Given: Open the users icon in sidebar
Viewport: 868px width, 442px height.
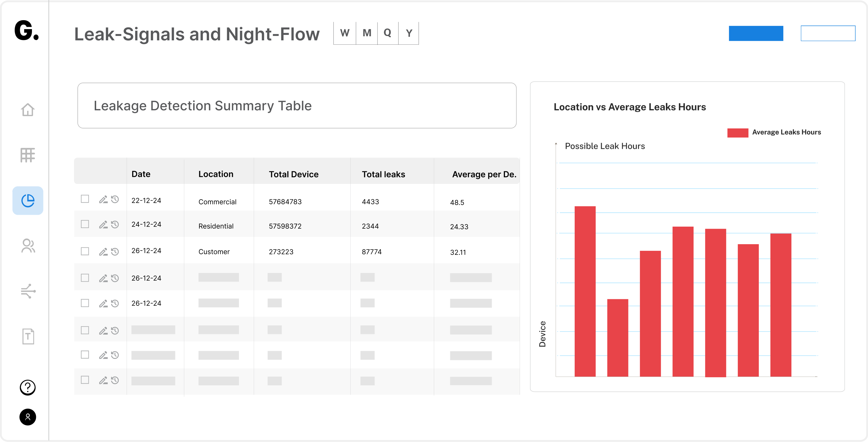Looking at the screenshot, I should [x=28, y=246].
